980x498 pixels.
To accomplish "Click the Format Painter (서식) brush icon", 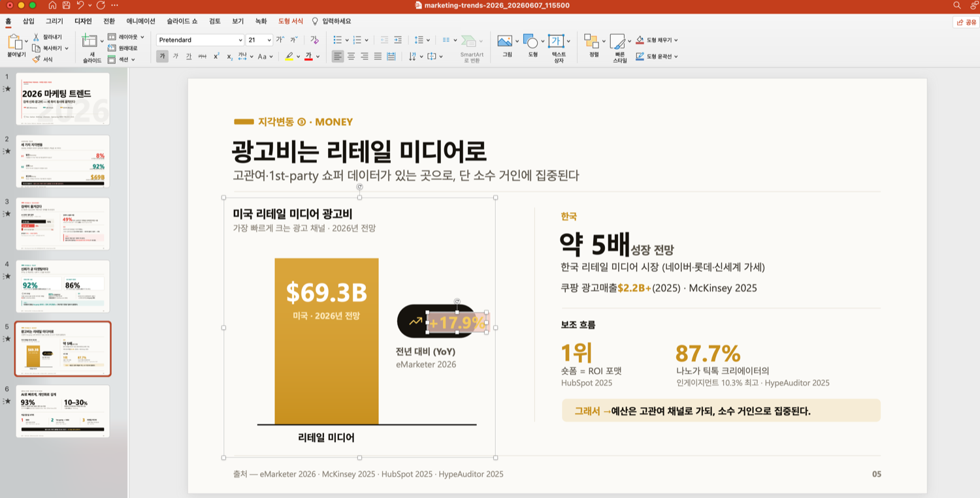I will click(37, 59).
